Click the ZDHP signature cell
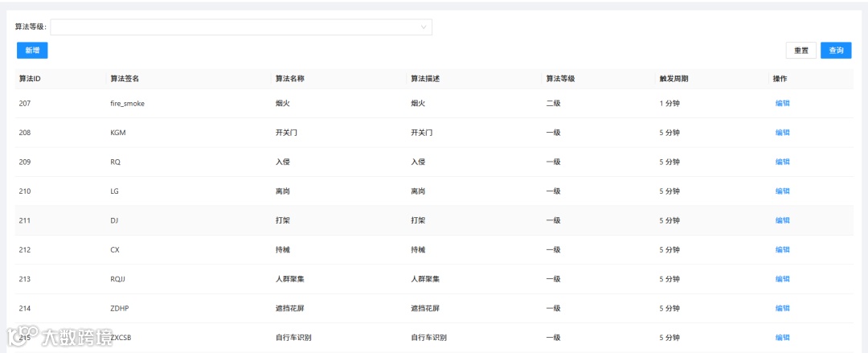The image size is (868, 353). [120, 308]
